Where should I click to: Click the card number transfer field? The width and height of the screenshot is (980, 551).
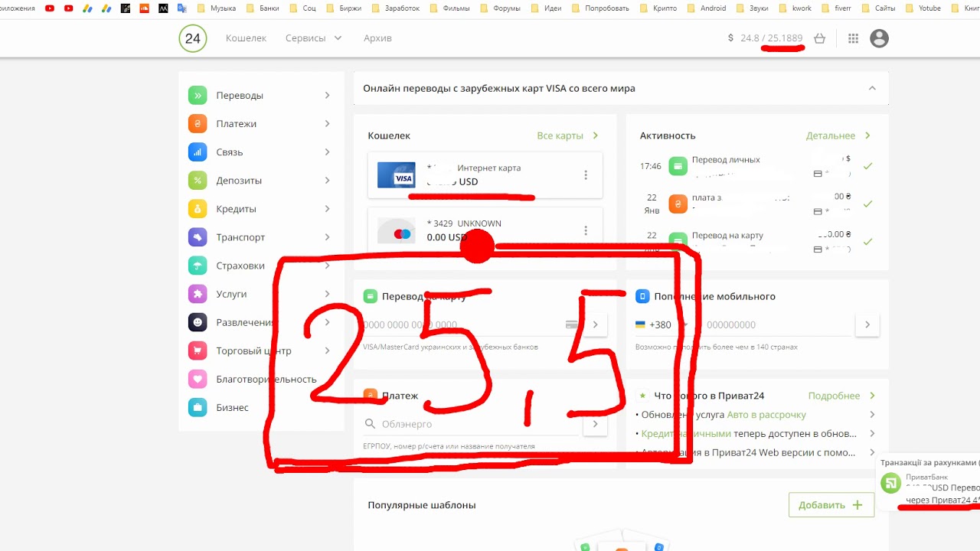click(x=471, y=324)
